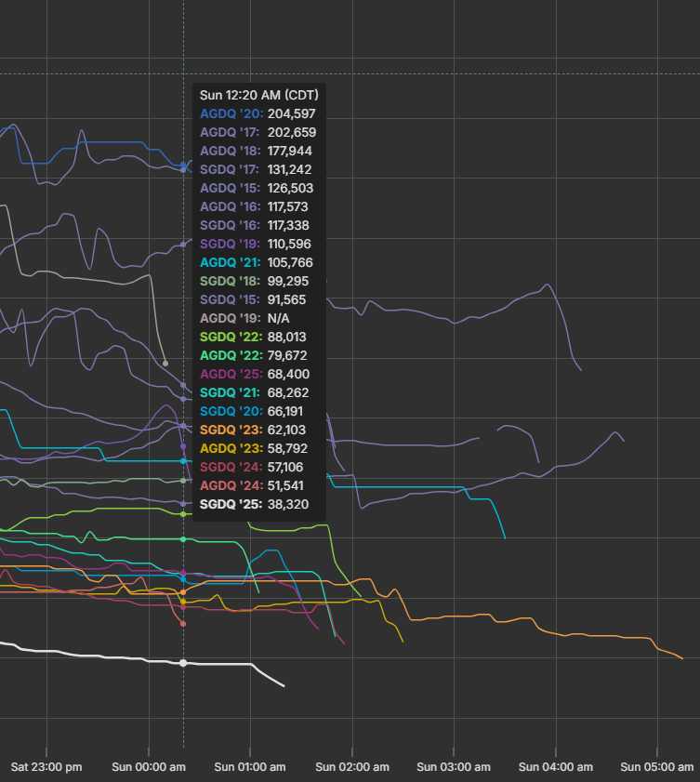Click the SGDQ '19 tooltip row

(256, 244)
